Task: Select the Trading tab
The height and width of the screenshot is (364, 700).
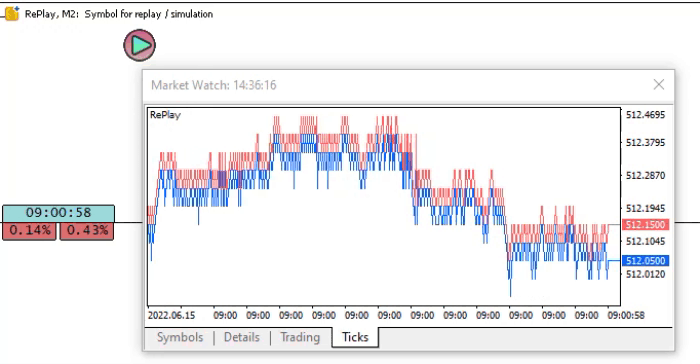Action: 300,337
